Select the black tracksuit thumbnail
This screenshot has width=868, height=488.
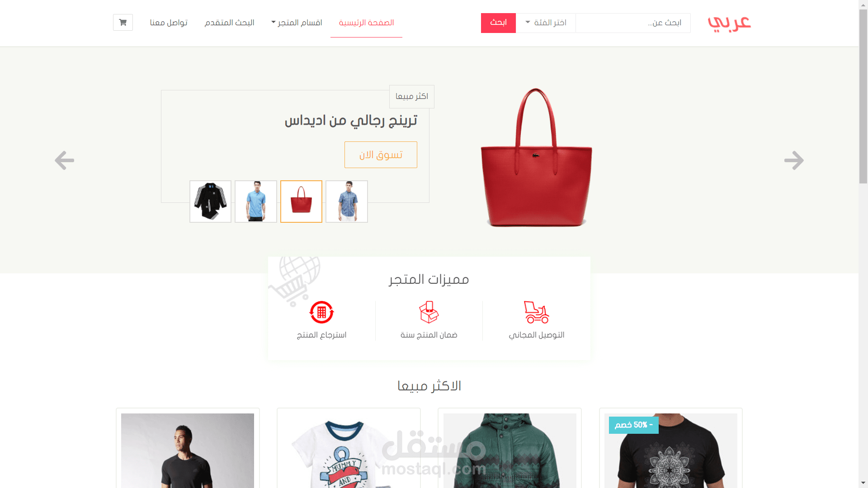[210, 202]
